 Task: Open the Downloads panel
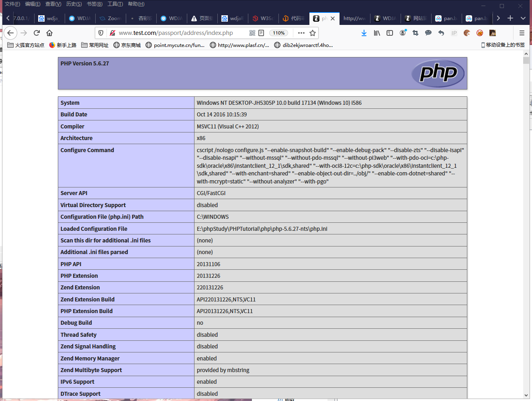364,33
